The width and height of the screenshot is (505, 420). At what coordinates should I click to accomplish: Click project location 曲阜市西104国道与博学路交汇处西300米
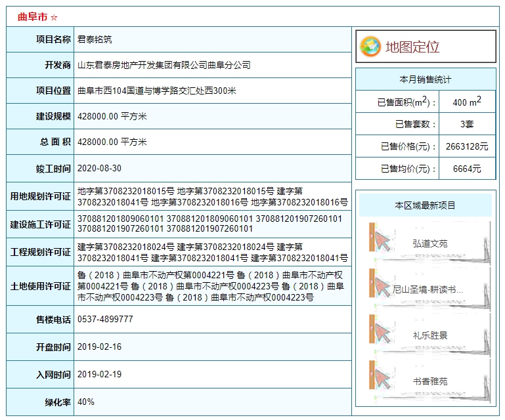[156, 91]
